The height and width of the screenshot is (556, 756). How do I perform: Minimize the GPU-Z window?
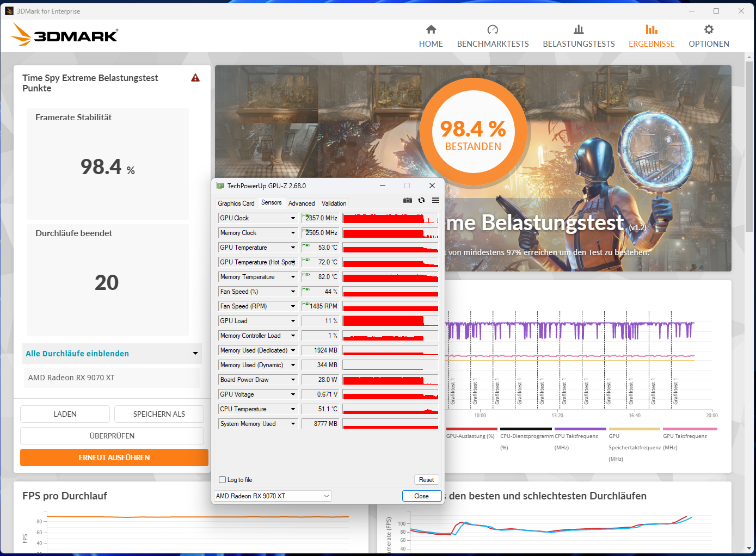coord(383,186)
